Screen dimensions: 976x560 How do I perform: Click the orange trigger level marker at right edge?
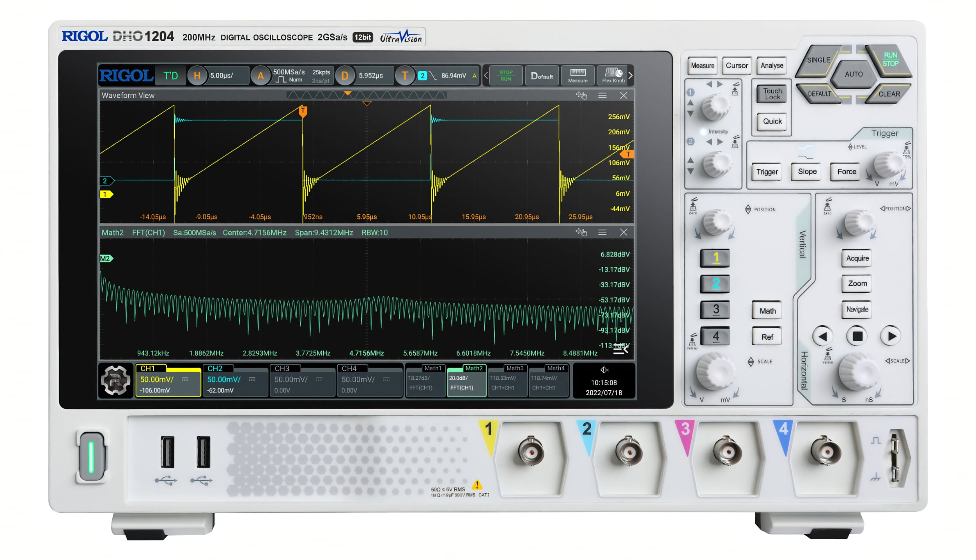coord(627,154)
